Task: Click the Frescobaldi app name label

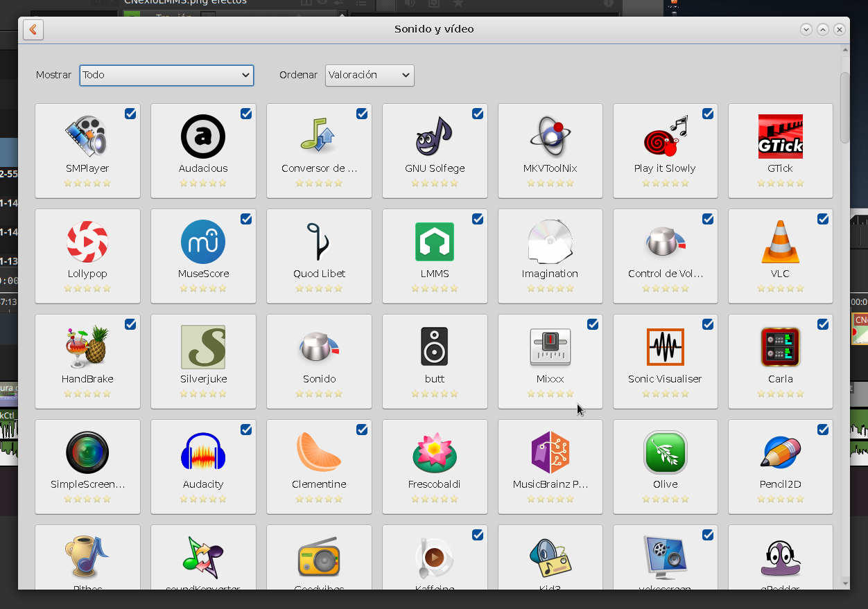Action: tap(435, 484)
